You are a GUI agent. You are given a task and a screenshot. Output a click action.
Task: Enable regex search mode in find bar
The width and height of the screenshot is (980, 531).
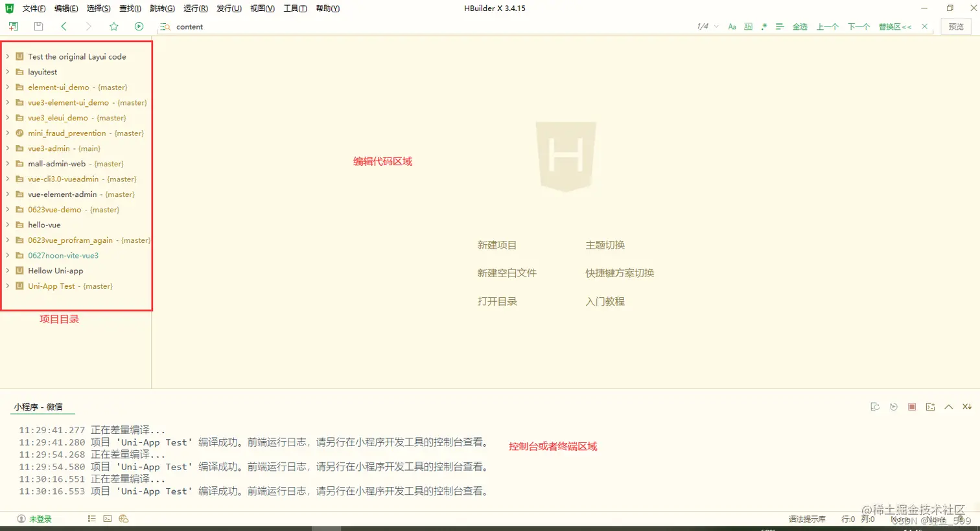pyautogui.click(x=764, y=27)
